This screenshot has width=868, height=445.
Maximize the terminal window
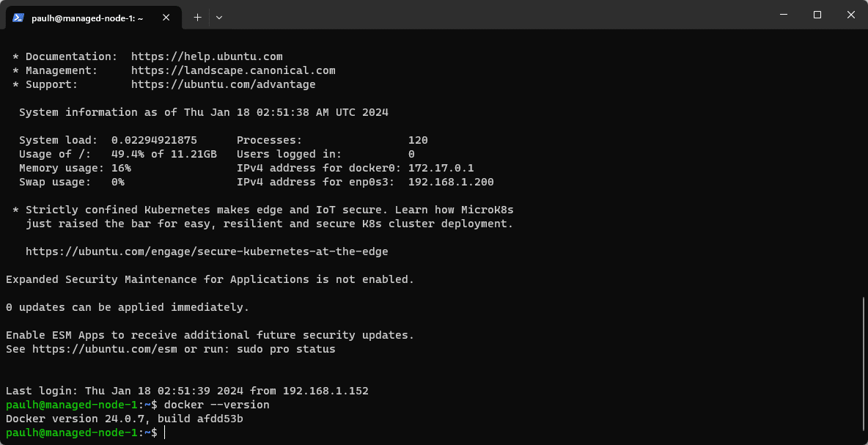(817, 15)
